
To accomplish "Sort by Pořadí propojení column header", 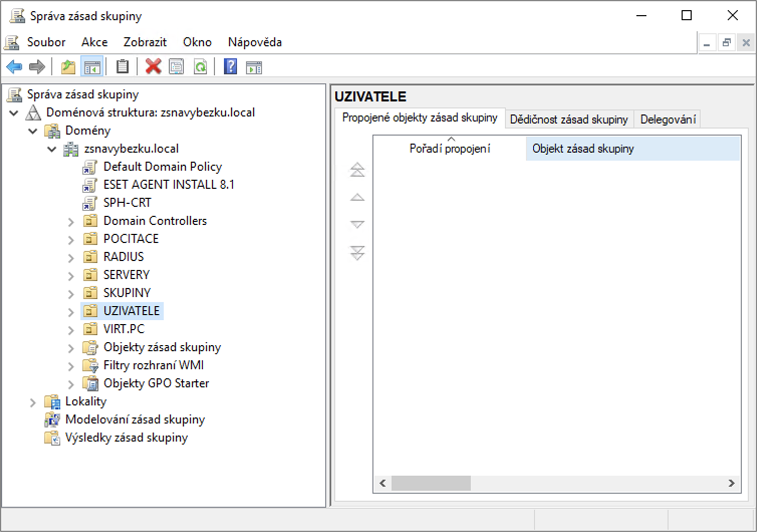I will [x=449, y=149].
